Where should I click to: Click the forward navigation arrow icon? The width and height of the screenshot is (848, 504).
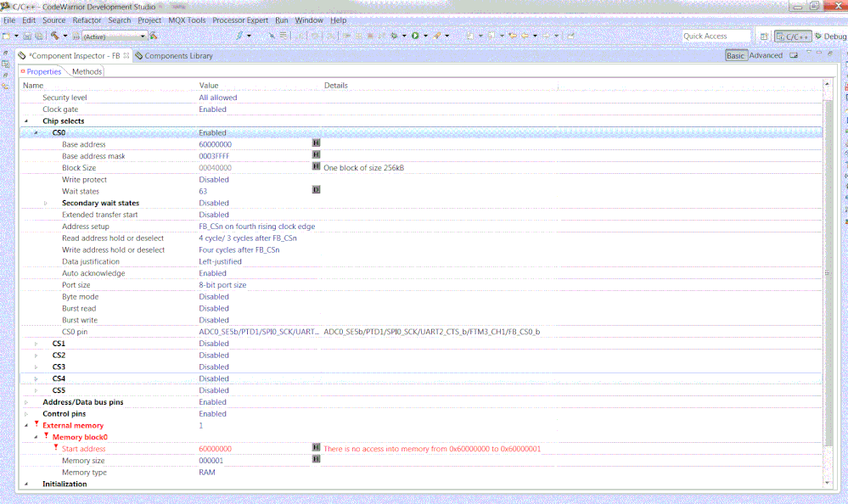point(546,36)
